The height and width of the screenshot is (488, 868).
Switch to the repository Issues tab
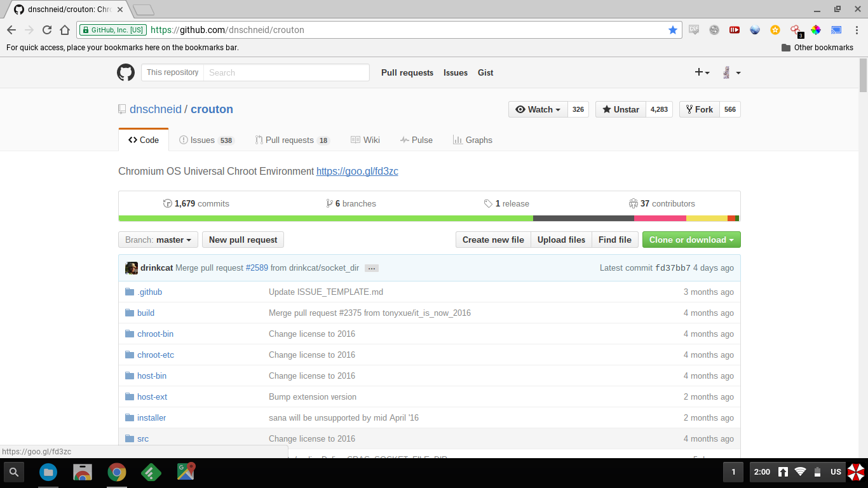tap(207, 140)
